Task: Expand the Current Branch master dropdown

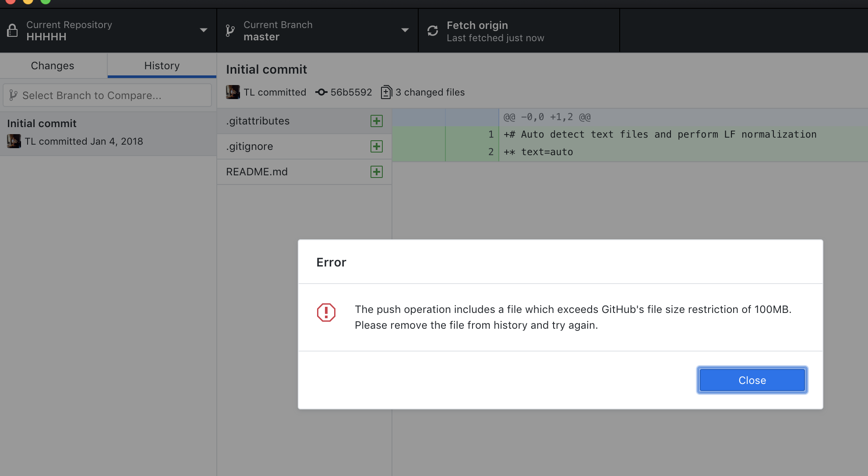Action: [x=318, y=31]
